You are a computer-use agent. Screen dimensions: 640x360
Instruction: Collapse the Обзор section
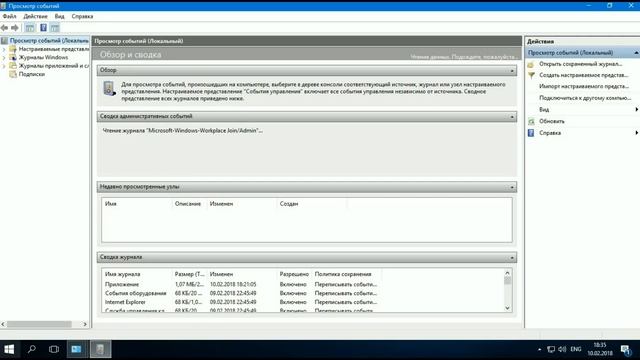pyautogui.click(x=512, y=71)
